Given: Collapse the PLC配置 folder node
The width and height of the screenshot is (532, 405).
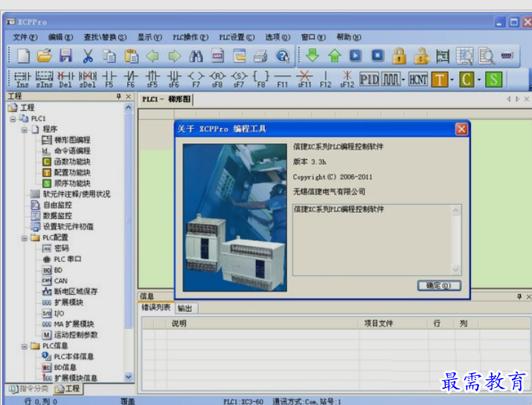Looking at the screenshot, I should click(x=24, y=238).
